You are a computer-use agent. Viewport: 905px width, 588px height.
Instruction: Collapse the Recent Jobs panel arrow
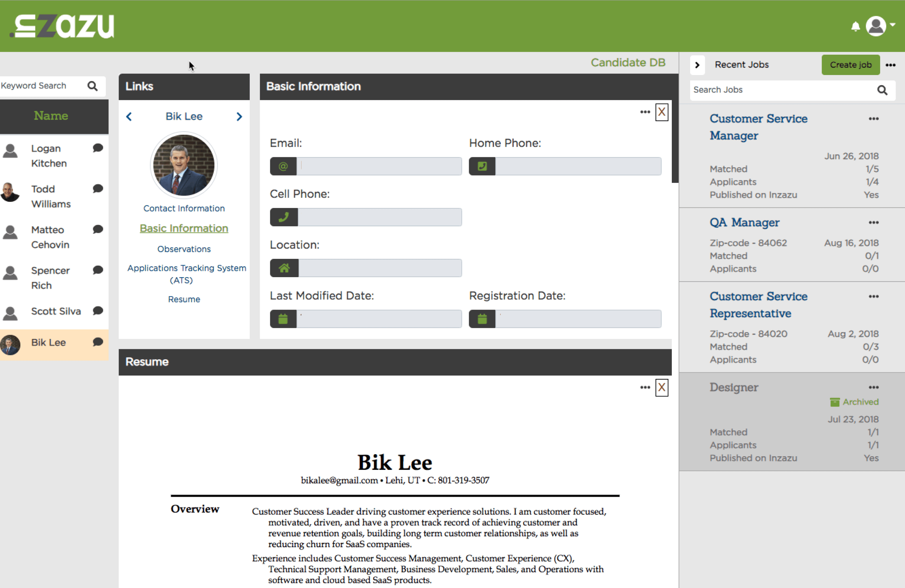click(x=698, y=65)
